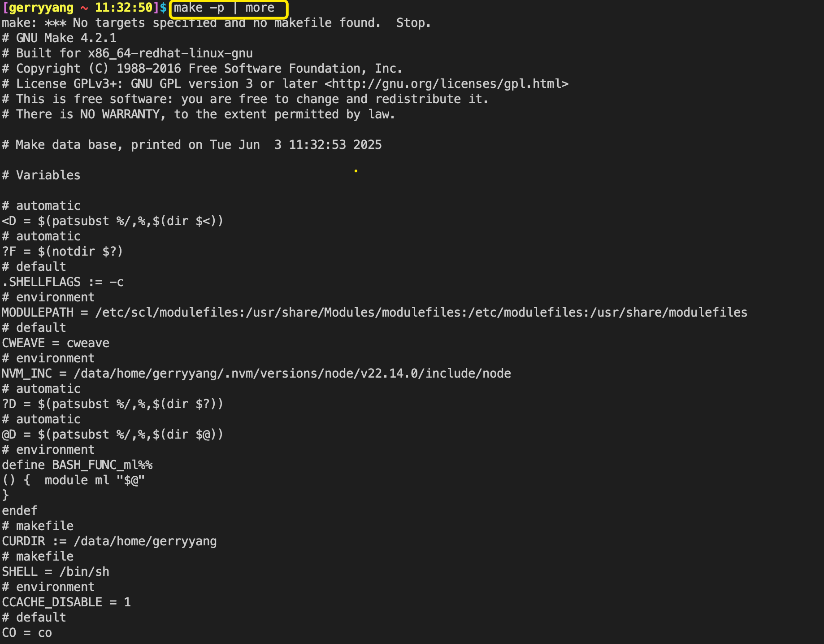Click the MODULEPATH environment variable name
Screen dimensions: 824x644
38,313
